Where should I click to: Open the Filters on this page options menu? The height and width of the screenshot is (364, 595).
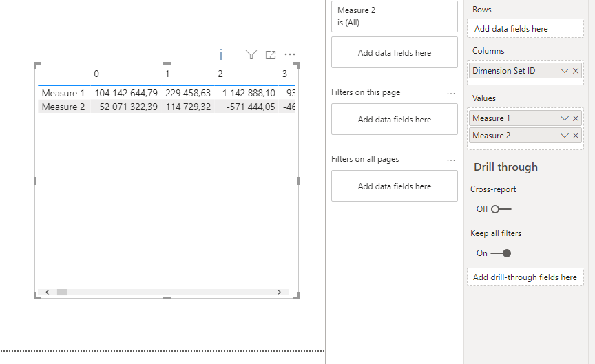pos(451,94)
